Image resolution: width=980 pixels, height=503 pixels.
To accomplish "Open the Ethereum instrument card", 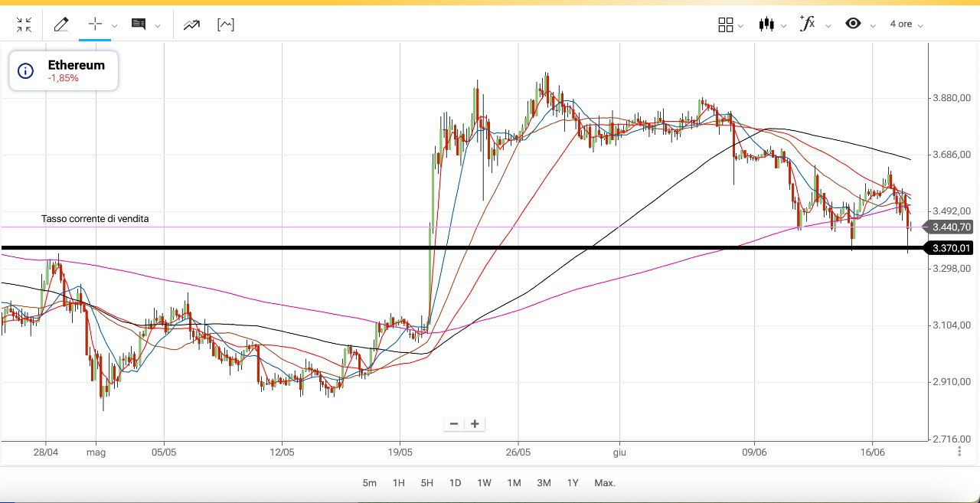I will coord(64,70).
